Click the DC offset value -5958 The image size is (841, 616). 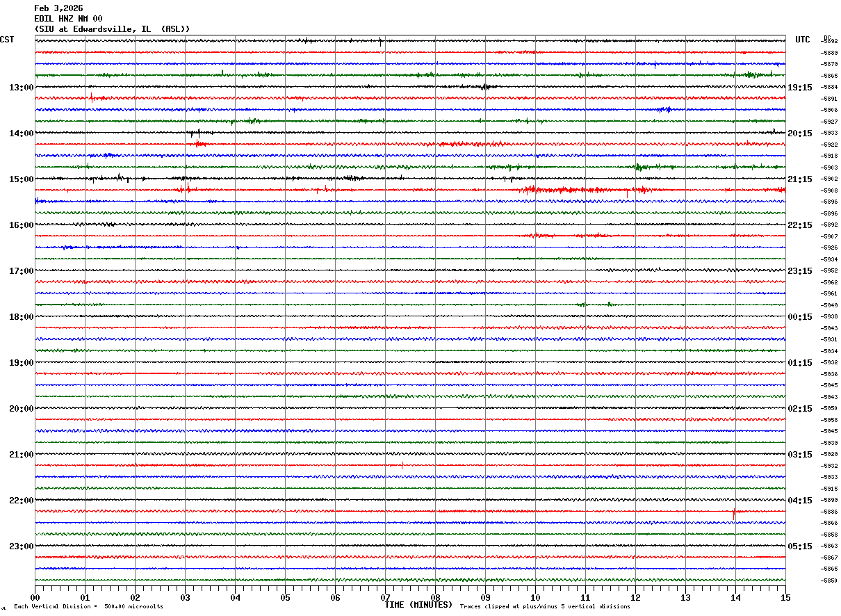point(829,420)
